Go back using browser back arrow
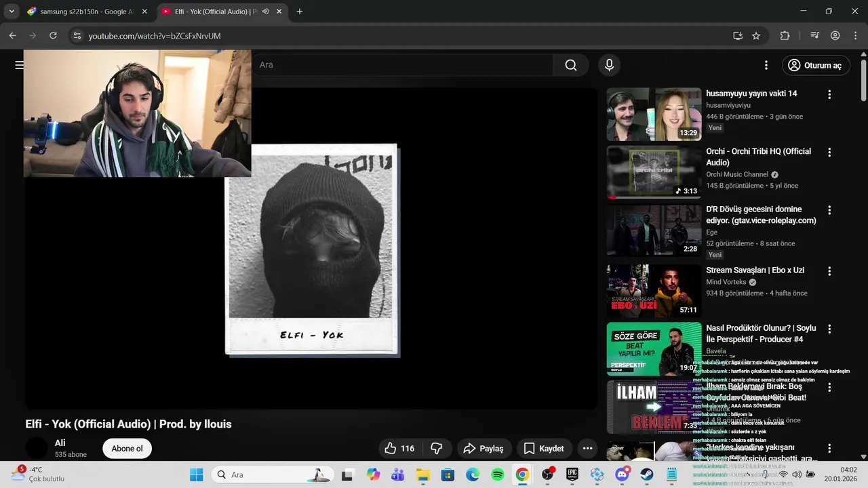This screenshot has height=488, width=868. pos(12,36)
